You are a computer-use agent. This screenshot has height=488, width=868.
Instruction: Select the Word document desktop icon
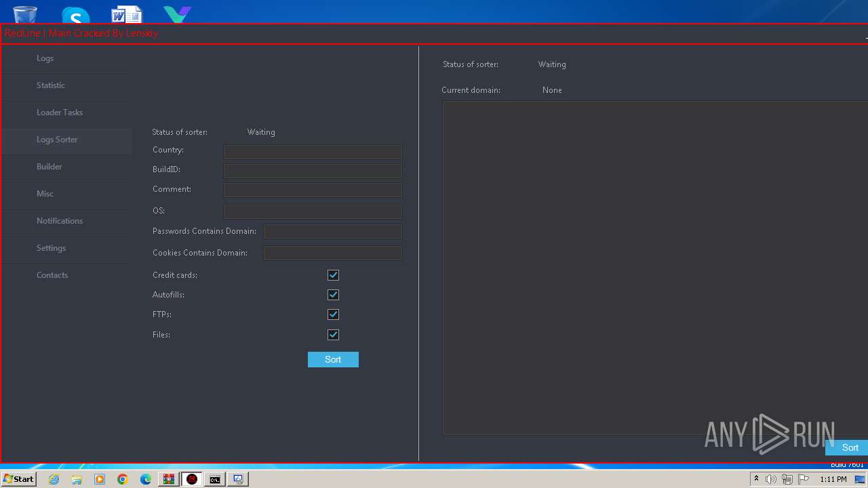(x=126, y=14)
